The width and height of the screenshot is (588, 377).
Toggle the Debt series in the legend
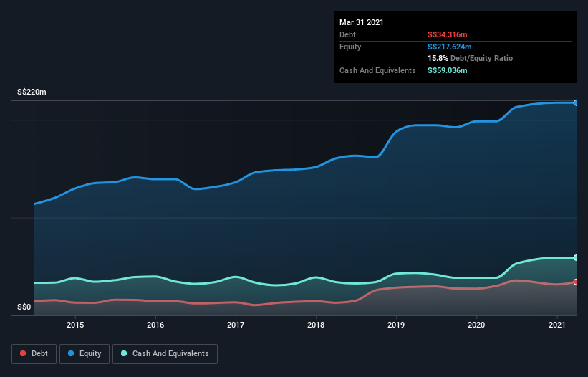[x=33, y=353]
